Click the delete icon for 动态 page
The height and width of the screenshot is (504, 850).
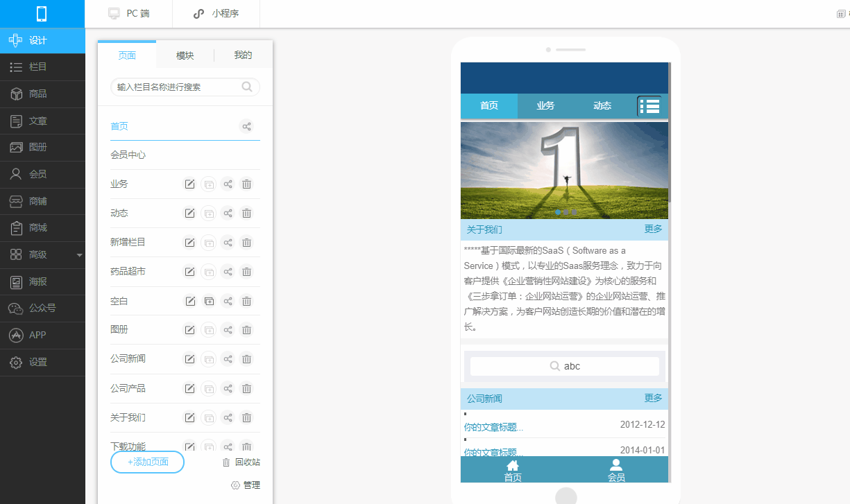coord(246,214)
